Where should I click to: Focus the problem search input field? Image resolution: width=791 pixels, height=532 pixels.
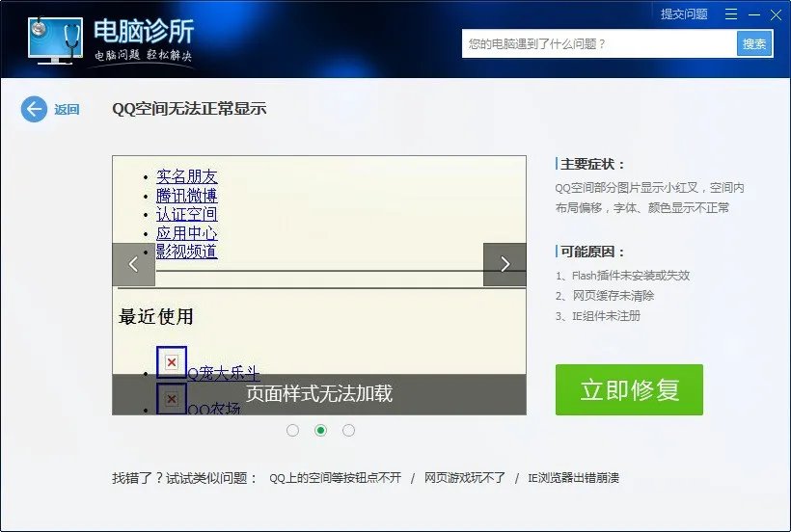599,43
